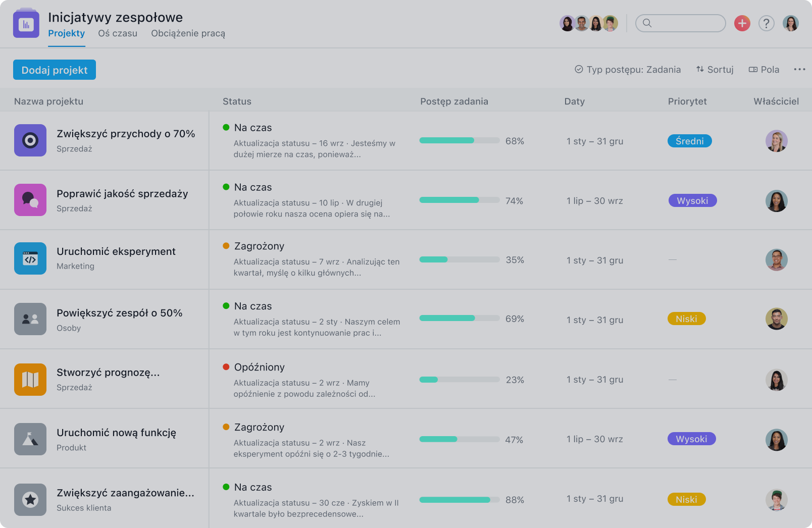Switch to the Oś czasu tab
The width and height of the screenshot is (812, 528).
point(118,33)
